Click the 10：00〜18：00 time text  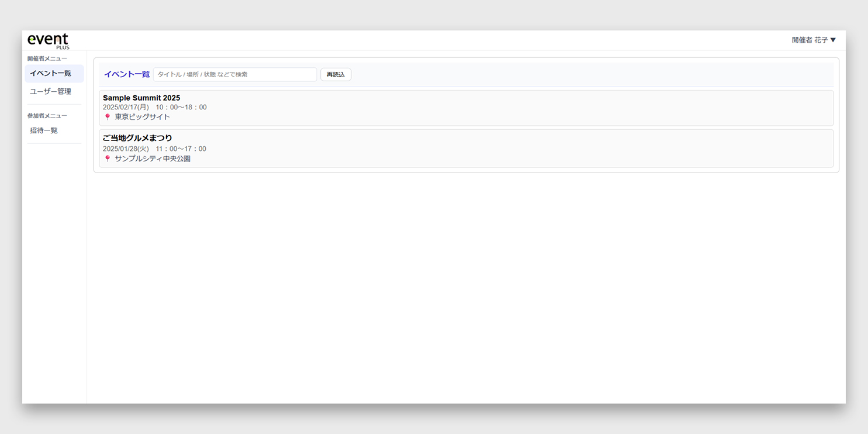pyautogui.click(x=181, y=108)
